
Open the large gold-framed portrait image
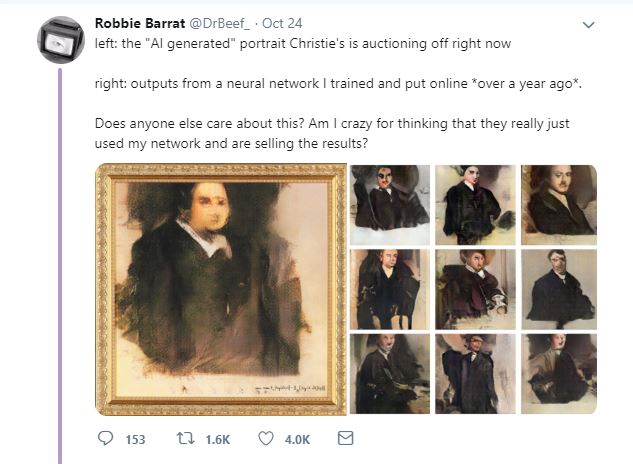pyautogui.click(x=221, y=288)
